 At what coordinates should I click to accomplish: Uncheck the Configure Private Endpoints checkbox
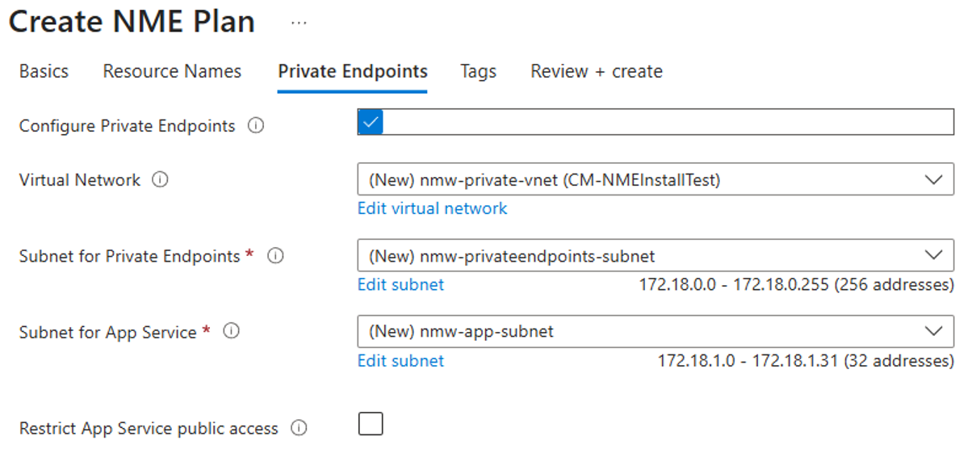(x=370, y=121)
